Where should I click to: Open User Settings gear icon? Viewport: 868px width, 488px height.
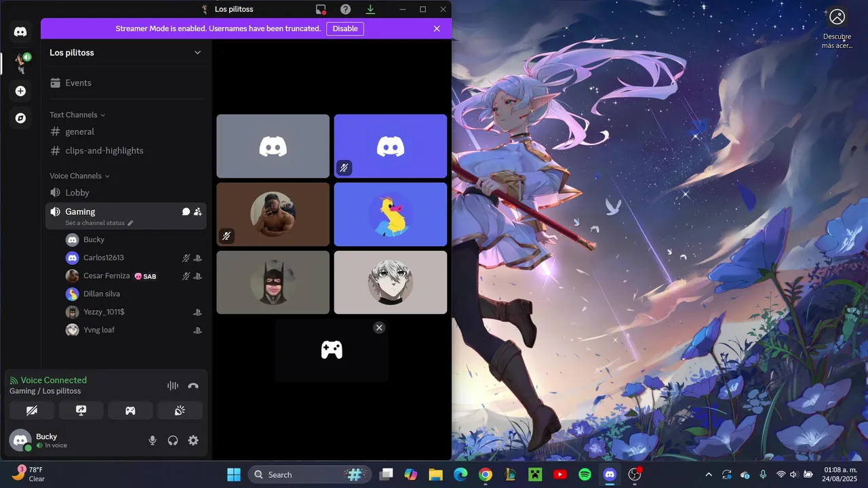tap(193, 441)
